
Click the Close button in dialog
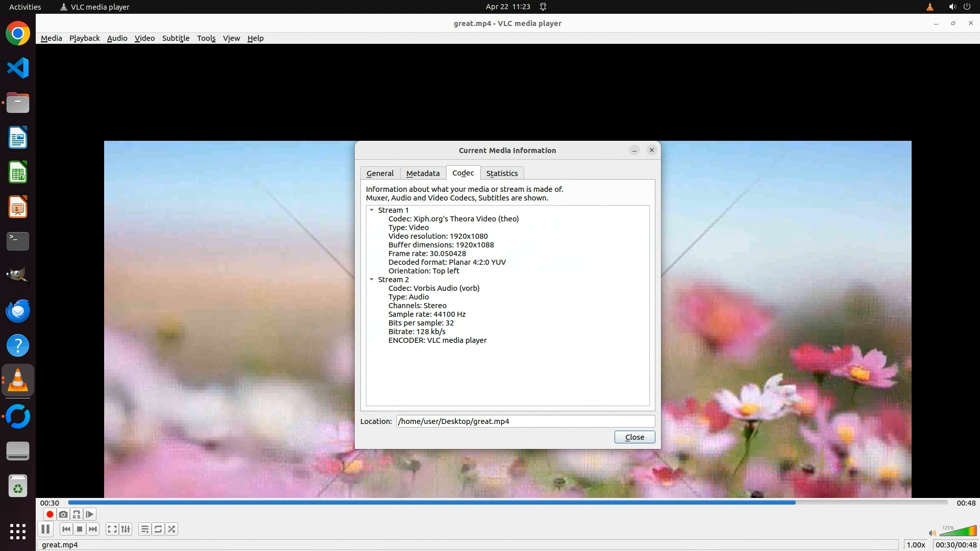point(634,437)
